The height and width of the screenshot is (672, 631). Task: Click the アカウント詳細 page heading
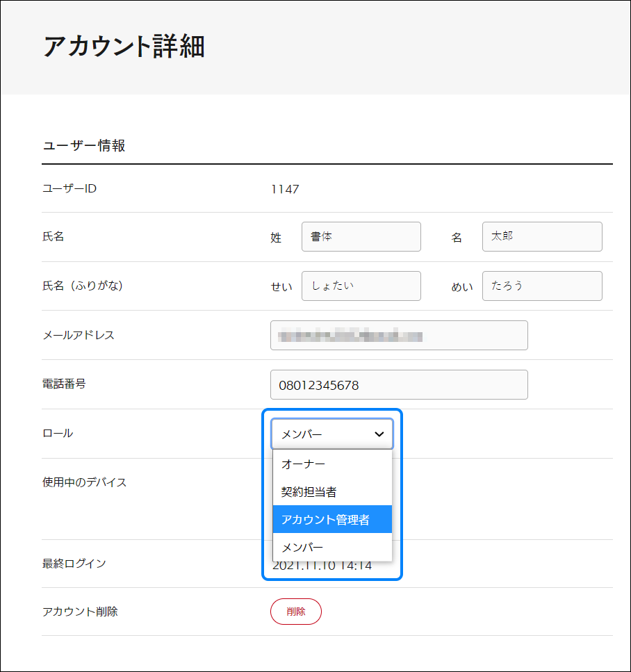124,47
